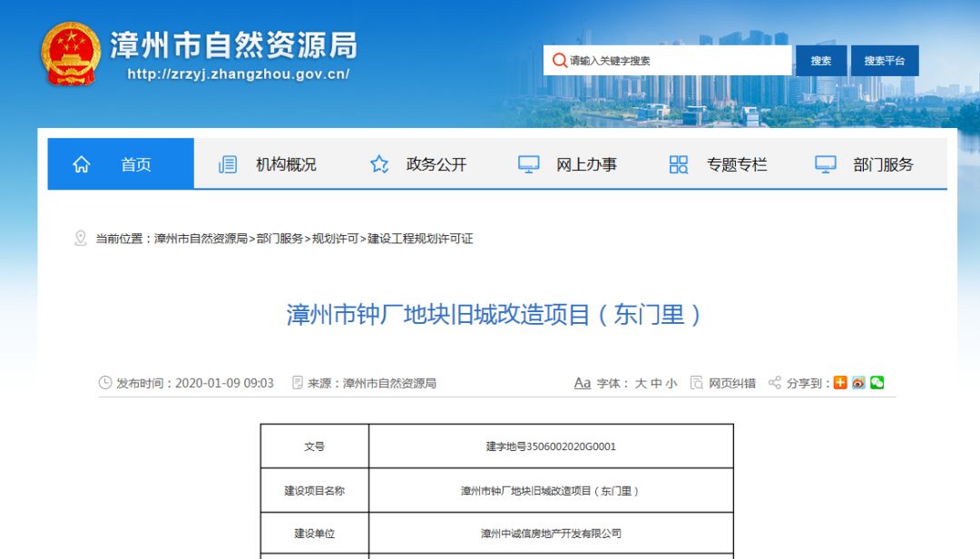This screenshot has width=980, height=559.
Task: Click the grid icon beside 专题专栏
Action: [x=678, y=164]
